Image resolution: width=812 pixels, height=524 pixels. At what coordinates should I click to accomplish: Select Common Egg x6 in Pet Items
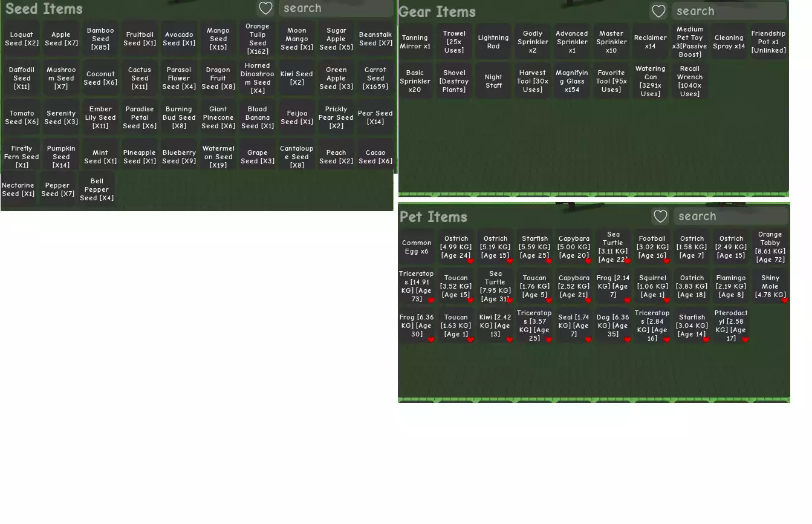(416, 247)
